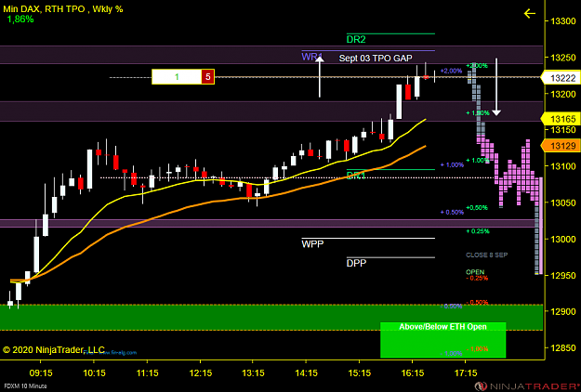Select the FDXM 10 Minute instrument label
Screen dimensions: 581x392
click(25, 385)
